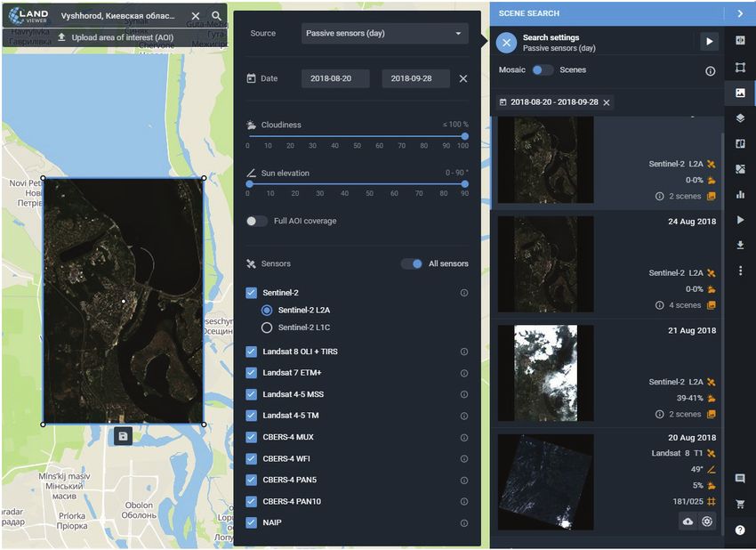This screenshot has height=550, width=756.
Task: Clear the Vyshhorod location search text
Action: (x=196, y=16)
